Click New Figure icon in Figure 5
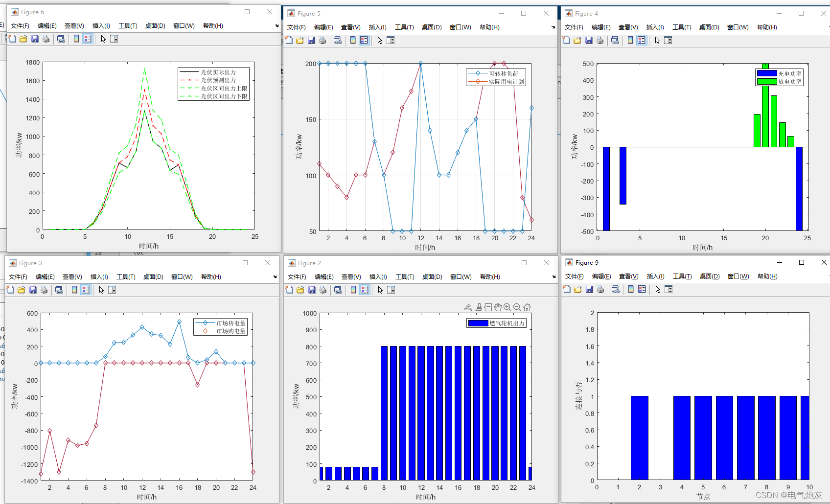Screen dimensions: 830x504 pyautogui.click(x=289, y=40)
